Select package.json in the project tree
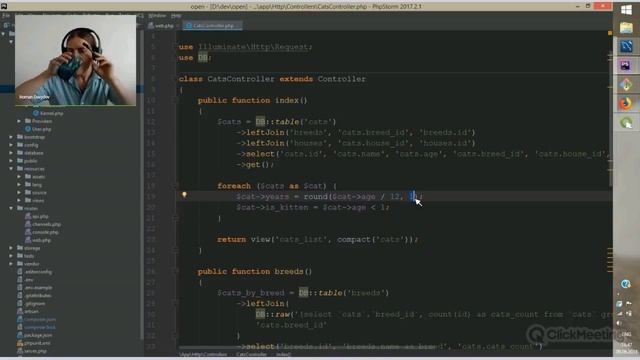 38,336
